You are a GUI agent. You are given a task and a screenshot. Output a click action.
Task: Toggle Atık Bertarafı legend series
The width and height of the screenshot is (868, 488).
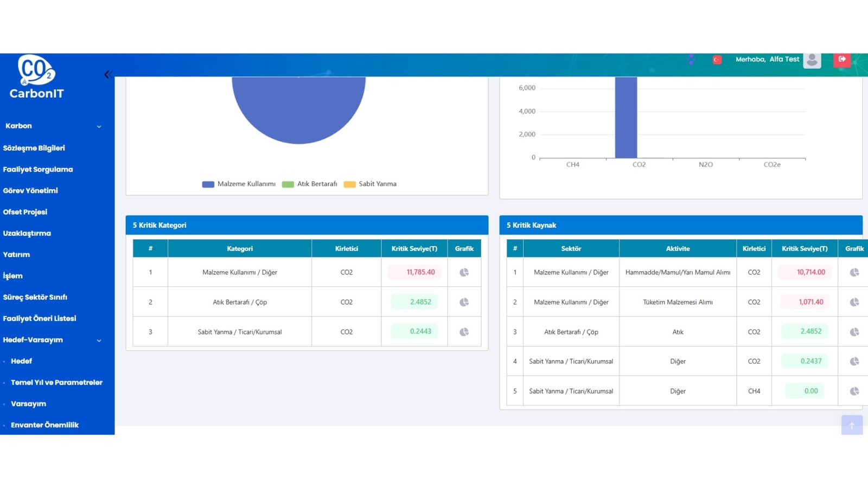click(310, 184)
